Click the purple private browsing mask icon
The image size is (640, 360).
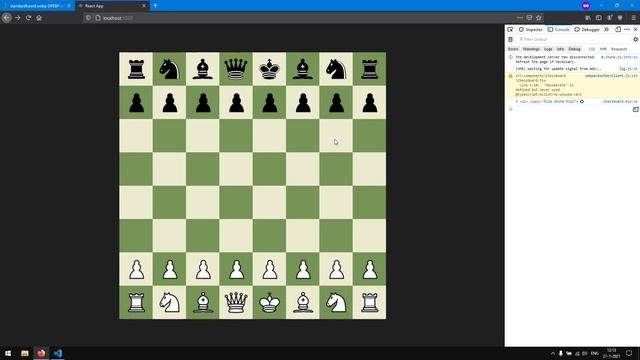[x=586, y=6]
